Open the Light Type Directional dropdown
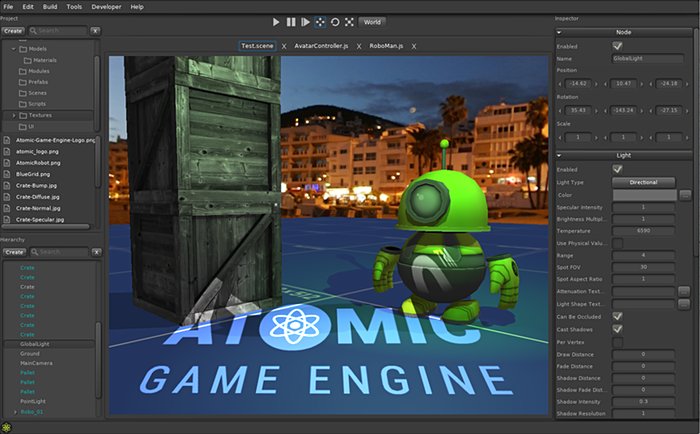 (x=643, y=182)
